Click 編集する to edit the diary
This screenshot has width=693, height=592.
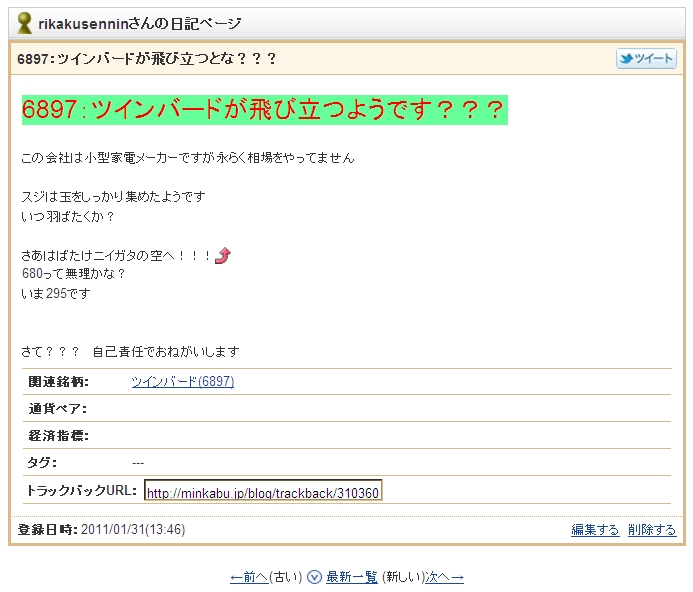pos(595,529)
